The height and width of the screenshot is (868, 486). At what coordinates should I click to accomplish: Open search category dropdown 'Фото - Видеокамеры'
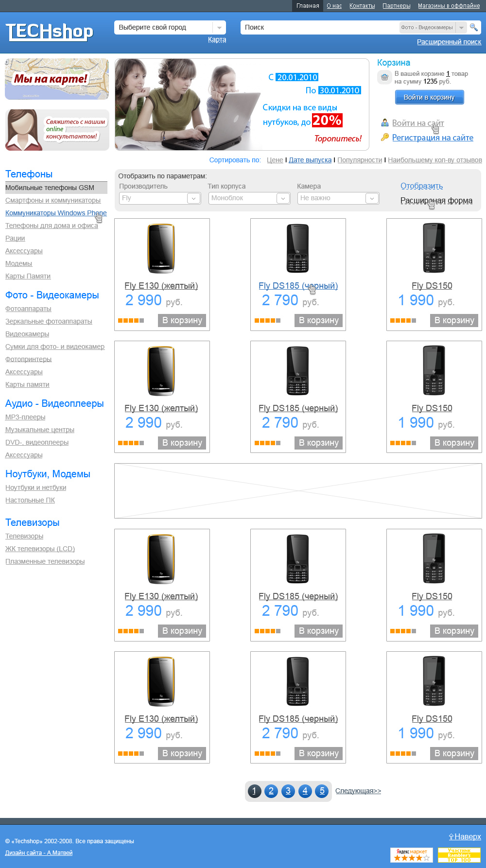pyautogui.click(x=461, y=28)
